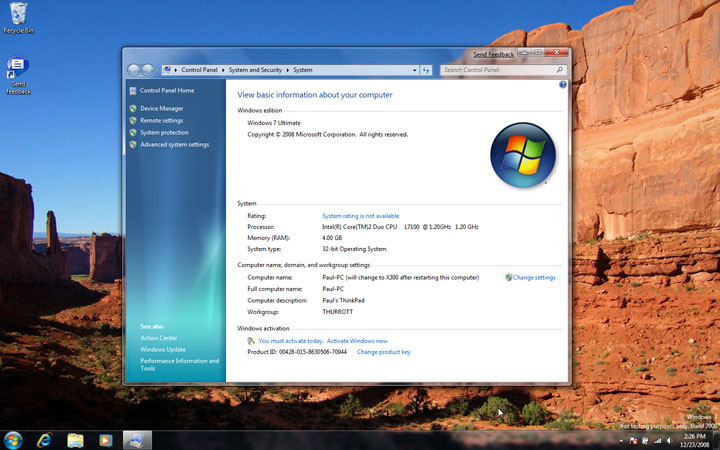Click the Show desktop strip beside clock
The width and height of the screenshot is (720, 450).
point(716,440)
